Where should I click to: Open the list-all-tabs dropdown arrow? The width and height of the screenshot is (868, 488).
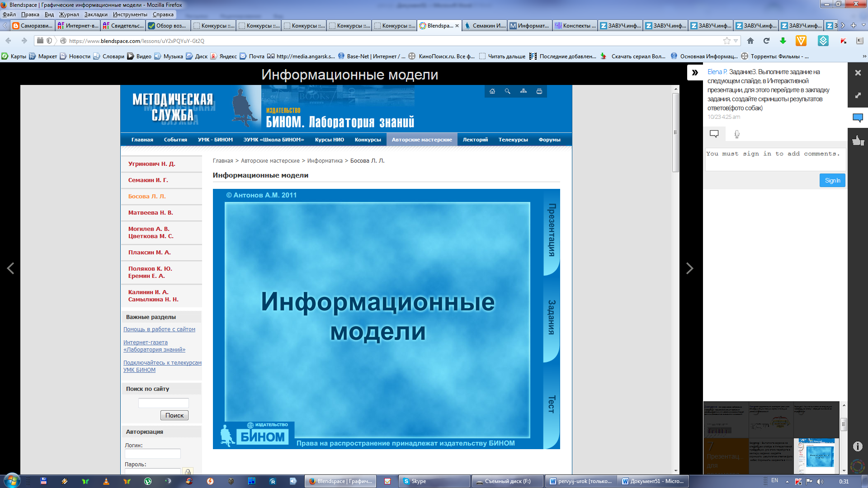click(x=863, y=26)
